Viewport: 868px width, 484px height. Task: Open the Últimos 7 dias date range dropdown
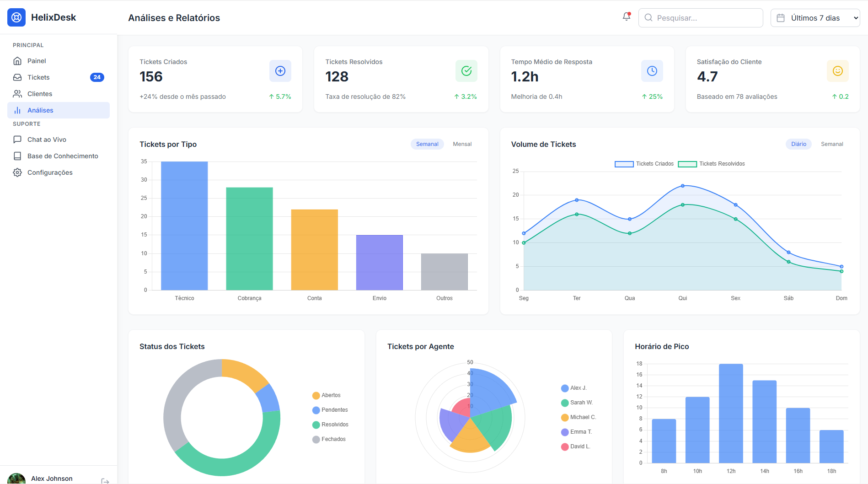pyautogui.click(x=815, y=18)
